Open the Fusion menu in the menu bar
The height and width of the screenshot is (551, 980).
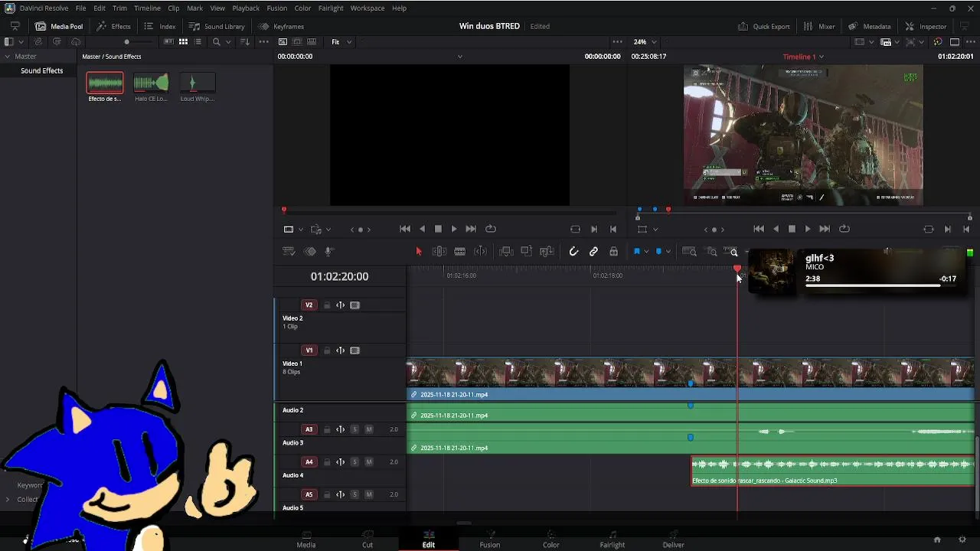point(277,8)
